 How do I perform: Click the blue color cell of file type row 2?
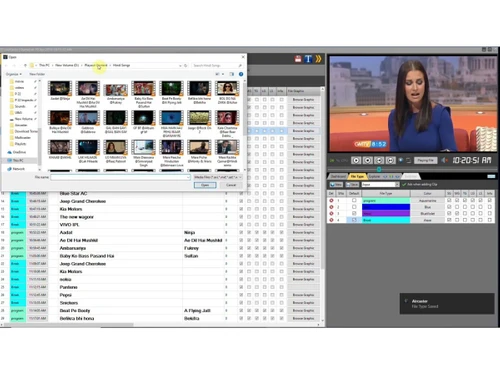(386, 207)
